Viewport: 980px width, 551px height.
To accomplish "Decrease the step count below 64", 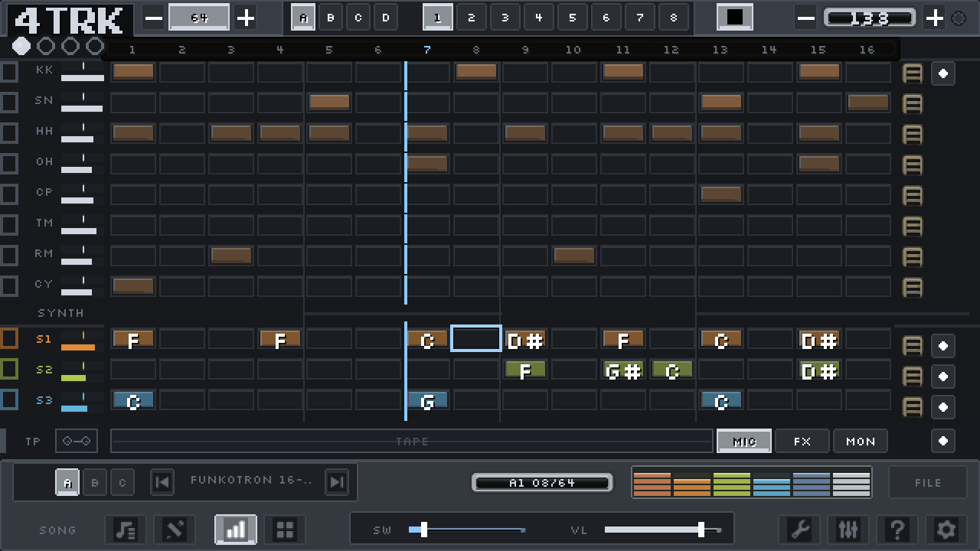I will (153, 18).
